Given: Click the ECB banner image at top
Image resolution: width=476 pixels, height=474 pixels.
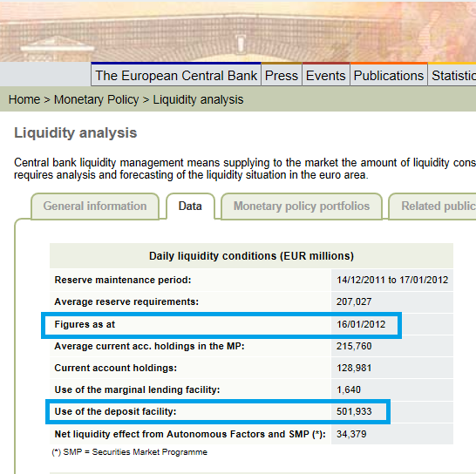Looking at the screenshot, I should pyautogui.click(x=238, y=31).
